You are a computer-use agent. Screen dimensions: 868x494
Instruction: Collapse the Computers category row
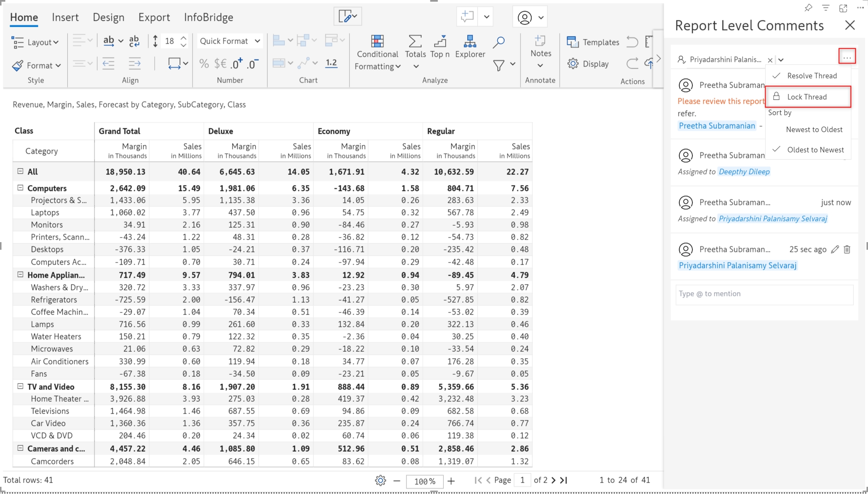pyautogui.click(x=20, y=188)
